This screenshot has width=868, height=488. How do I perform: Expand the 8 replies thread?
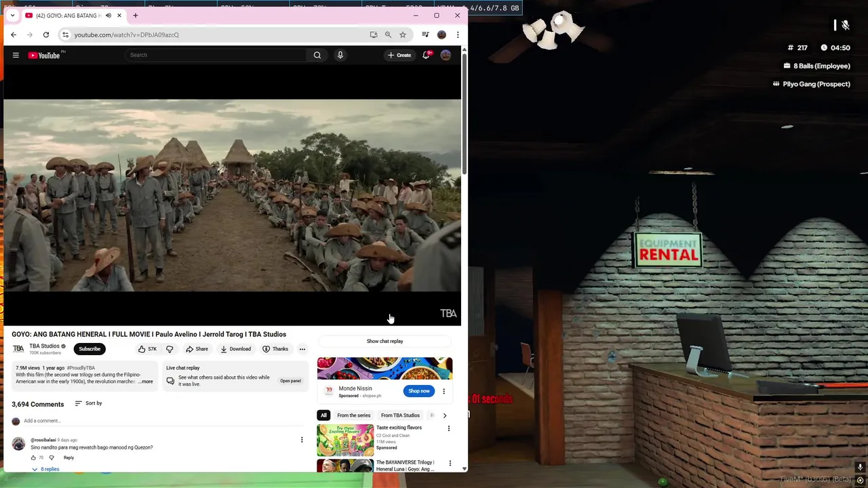45,469
